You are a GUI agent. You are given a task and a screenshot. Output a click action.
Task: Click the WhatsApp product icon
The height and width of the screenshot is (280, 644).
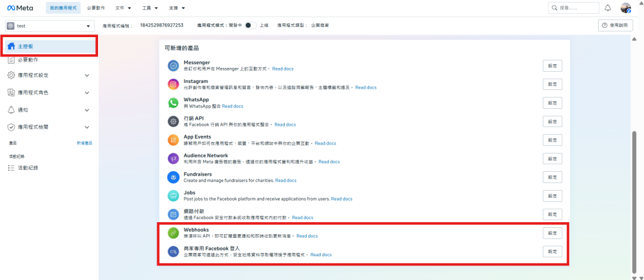[174, 103]
